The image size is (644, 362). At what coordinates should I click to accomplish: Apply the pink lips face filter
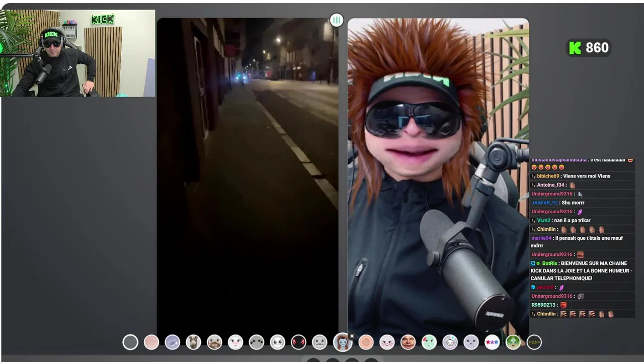tap(151, 342)
